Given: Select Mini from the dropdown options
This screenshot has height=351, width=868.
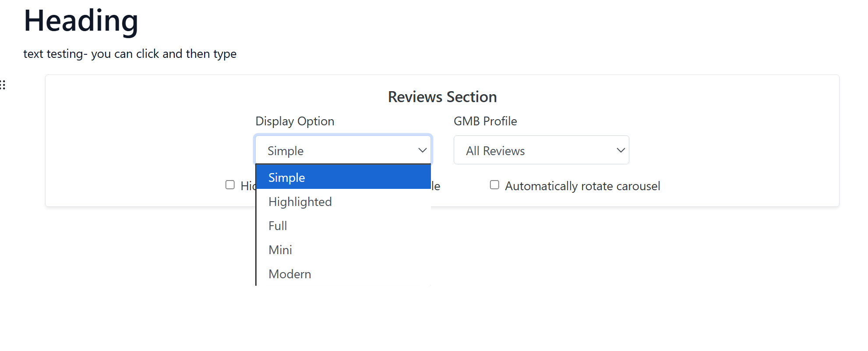Looking at the screenshot, I should point(280,250).
